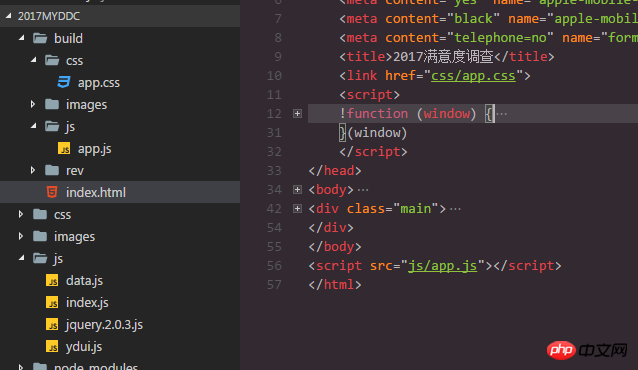Click the rev folder icon
This screenshot has height=370, width=638.
(52, 170)
